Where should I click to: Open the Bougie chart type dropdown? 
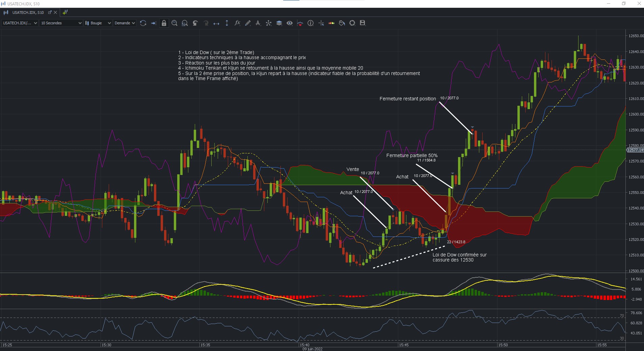click(x=98, y=23)
